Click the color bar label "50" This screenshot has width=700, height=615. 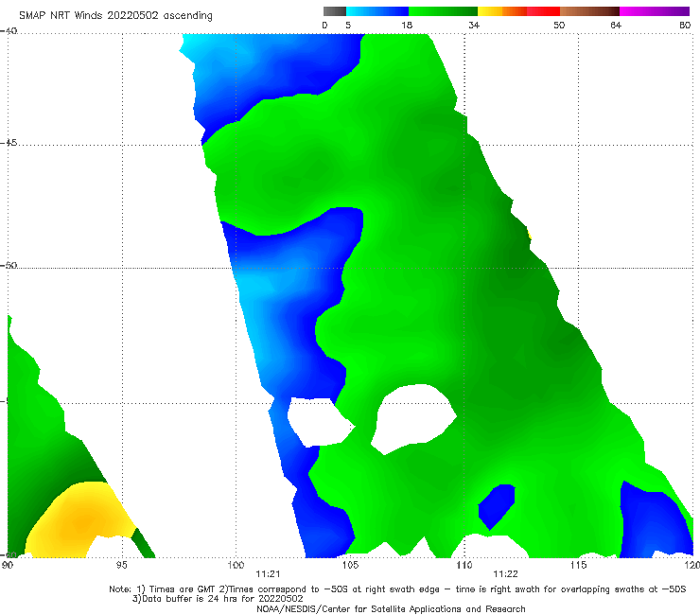(559, 25)
